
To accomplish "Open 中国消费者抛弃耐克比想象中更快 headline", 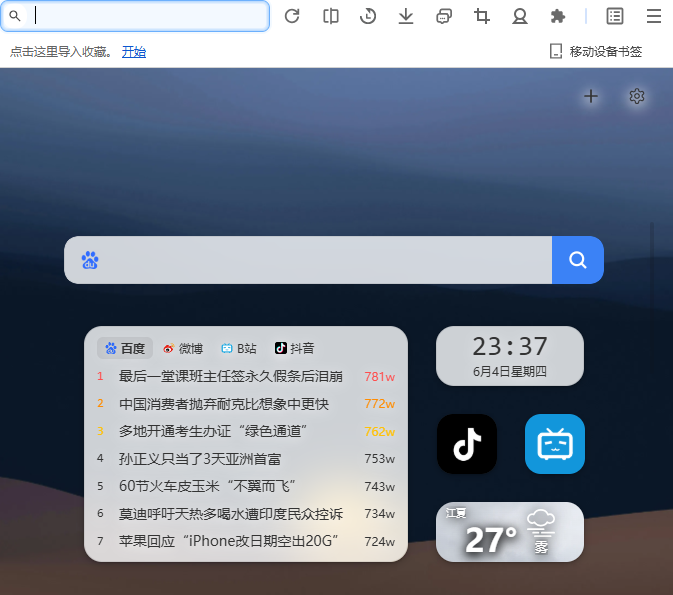I will point(224,404).
